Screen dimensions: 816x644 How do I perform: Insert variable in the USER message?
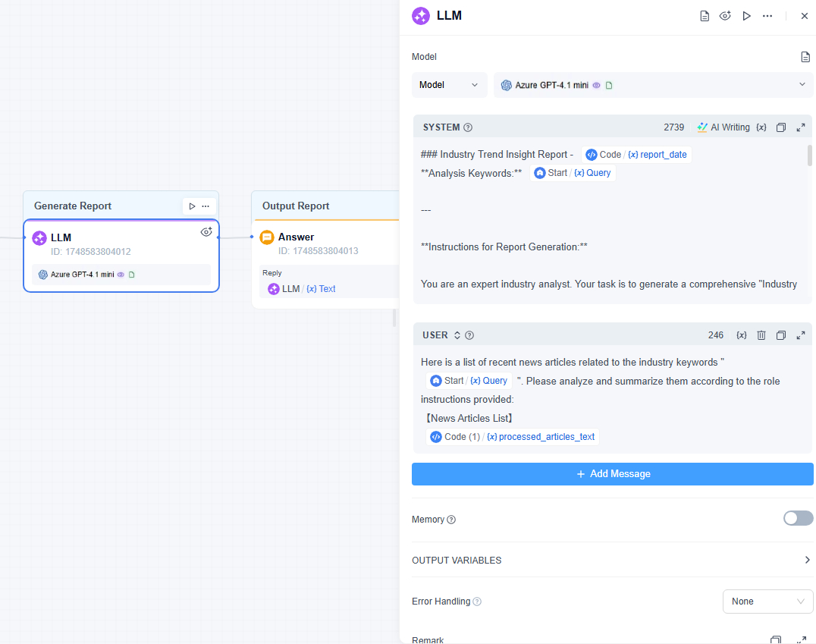[742, 335]
